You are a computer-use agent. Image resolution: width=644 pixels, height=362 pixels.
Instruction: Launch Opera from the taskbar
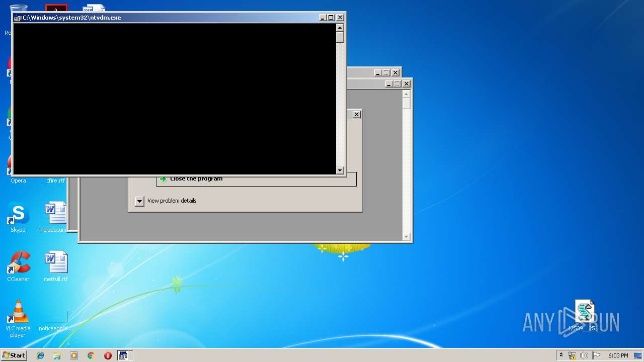(108, 355)
